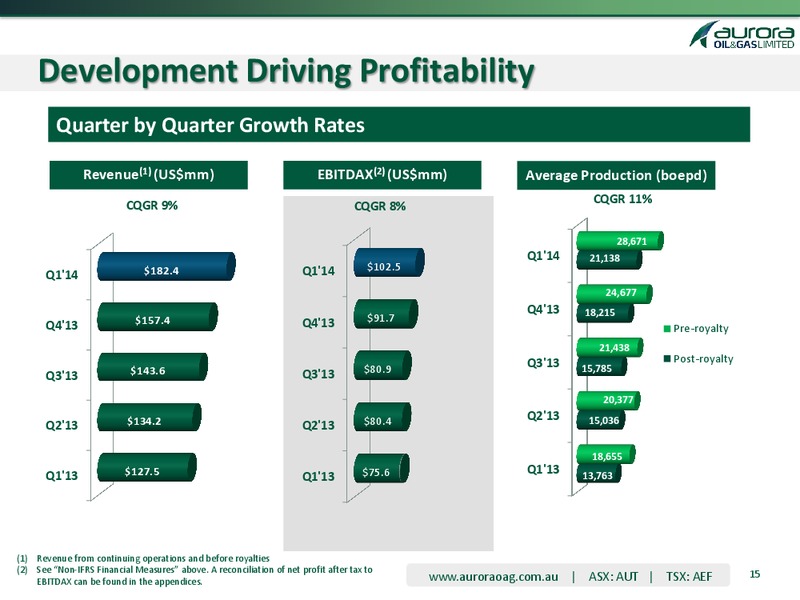The height and width of the screenshot is (600, 800).
Task: Click the $80.9 EBITDAX bar
Action: (383, 365)
